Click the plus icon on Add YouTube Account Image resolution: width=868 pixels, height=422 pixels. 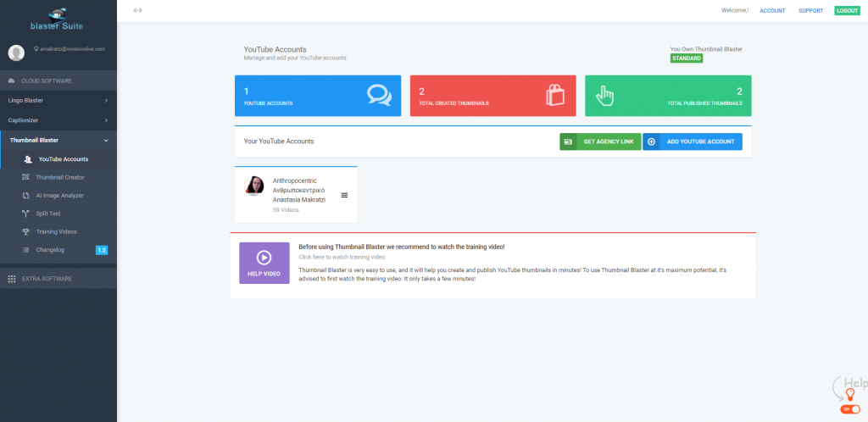coord(651,142)
